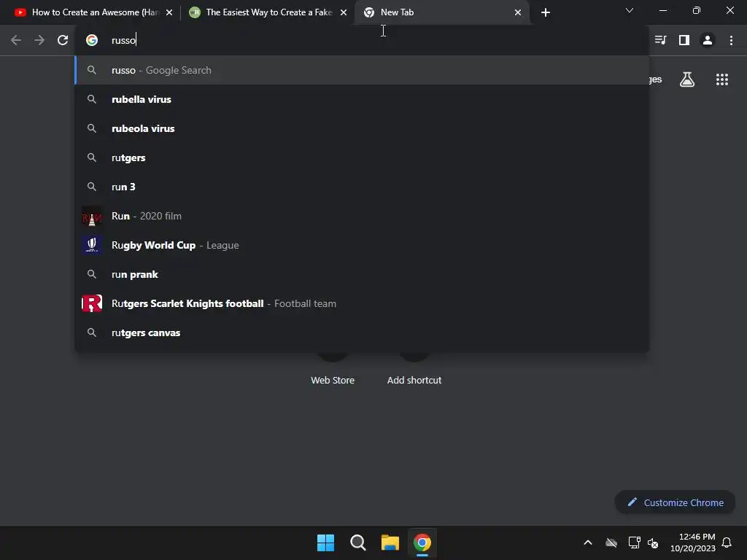Viewport: 747px width, 560px height.
Task: Click into the address bar text 'russo'
Action: 123,40
